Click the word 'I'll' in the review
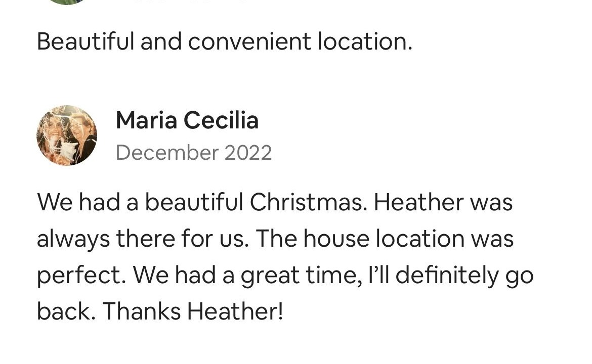The width and height of the screenshot is (592, 364). (x=382, y=276)
